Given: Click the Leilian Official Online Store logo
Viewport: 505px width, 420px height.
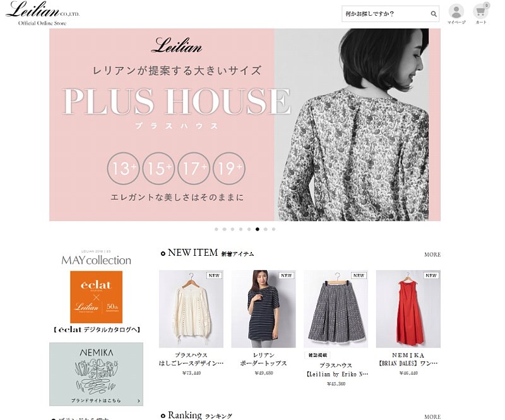Looking at the screenshot, I should (42, 13).
